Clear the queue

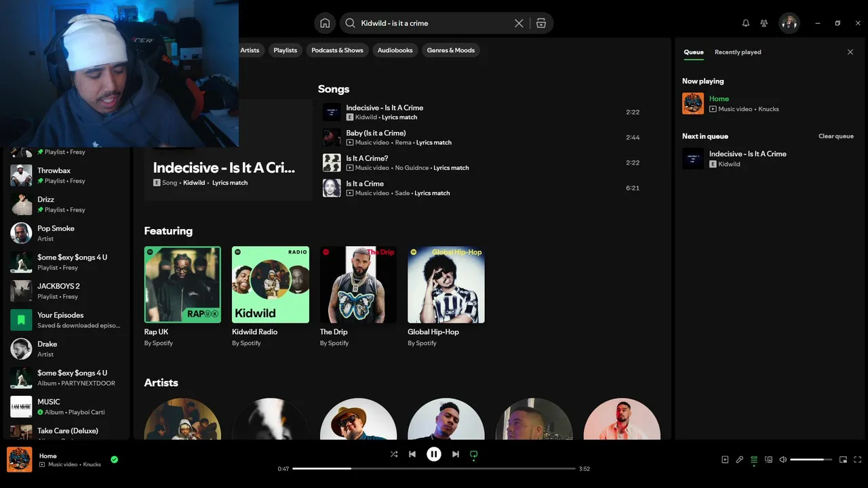(x=836, y=136)
